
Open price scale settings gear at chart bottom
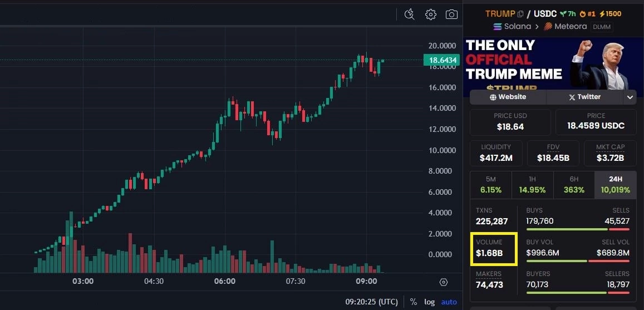[444, 282]
